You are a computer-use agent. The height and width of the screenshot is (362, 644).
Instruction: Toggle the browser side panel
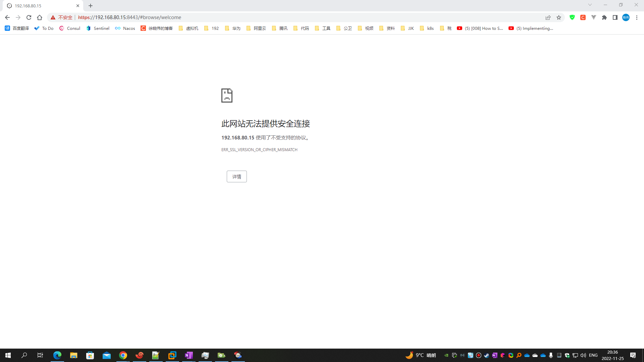click(x=615, y=17)
